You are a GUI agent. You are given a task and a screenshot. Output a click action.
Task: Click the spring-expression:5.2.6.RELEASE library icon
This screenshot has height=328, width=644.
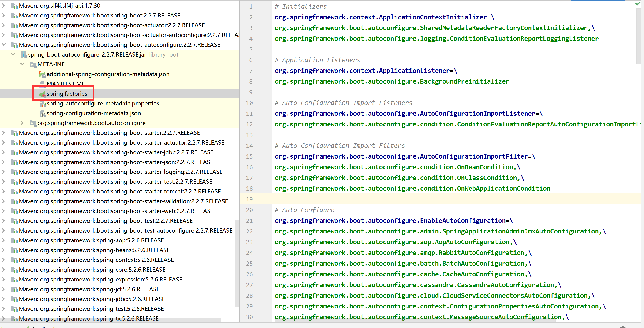(14, 279)
